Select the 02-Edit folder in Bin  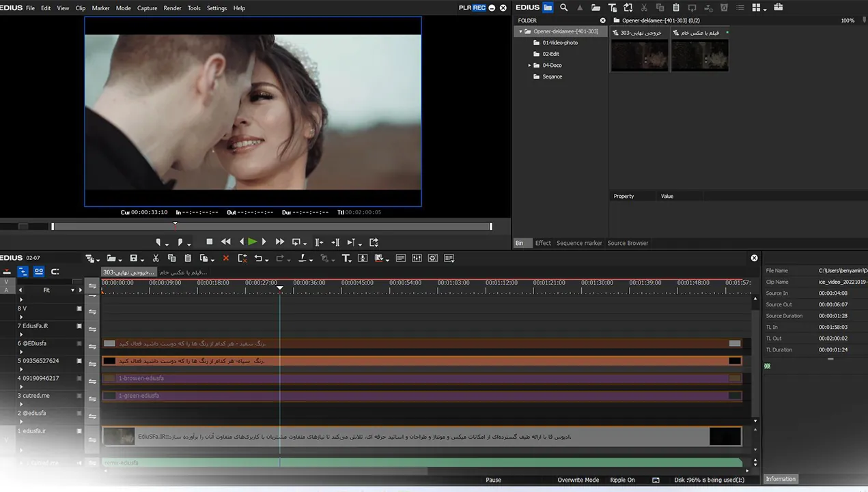click(x=550, y=54)
